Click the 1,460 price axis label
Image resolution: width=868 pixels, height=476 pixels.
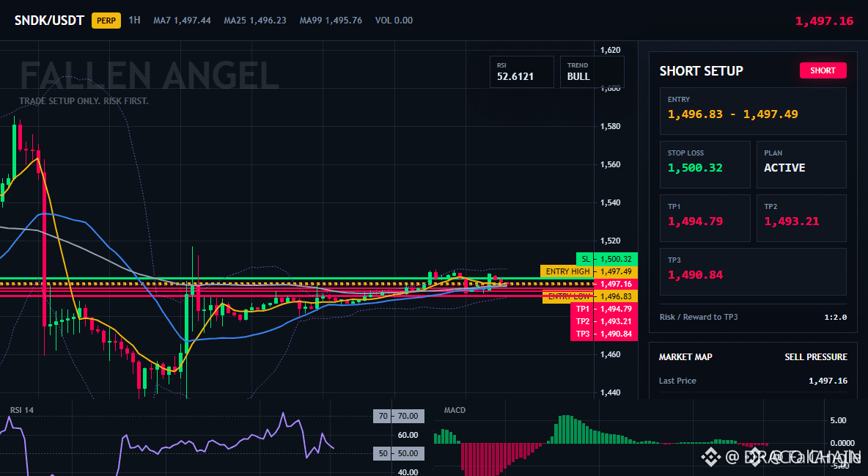click(611, 355)
